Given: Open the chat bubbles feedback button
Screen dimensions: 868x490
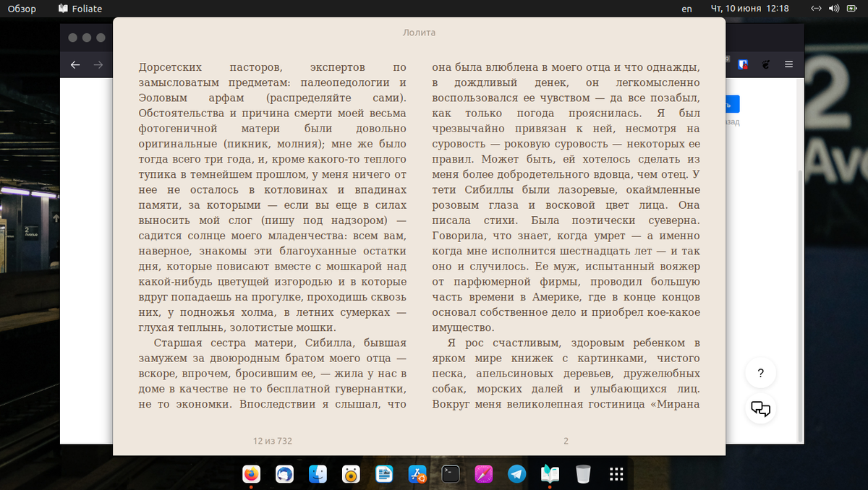Looking at the screenshot, I should [760, 409].
